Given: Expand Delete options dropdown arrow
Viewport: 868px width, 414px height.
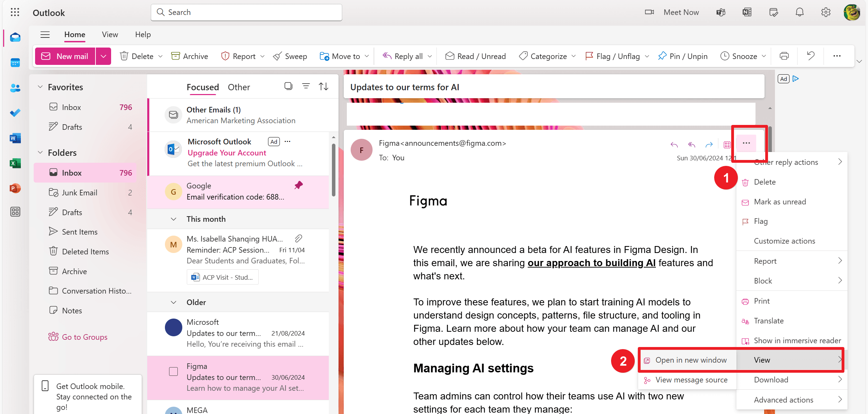Looking at the screenshot, I should click(160, 56).
